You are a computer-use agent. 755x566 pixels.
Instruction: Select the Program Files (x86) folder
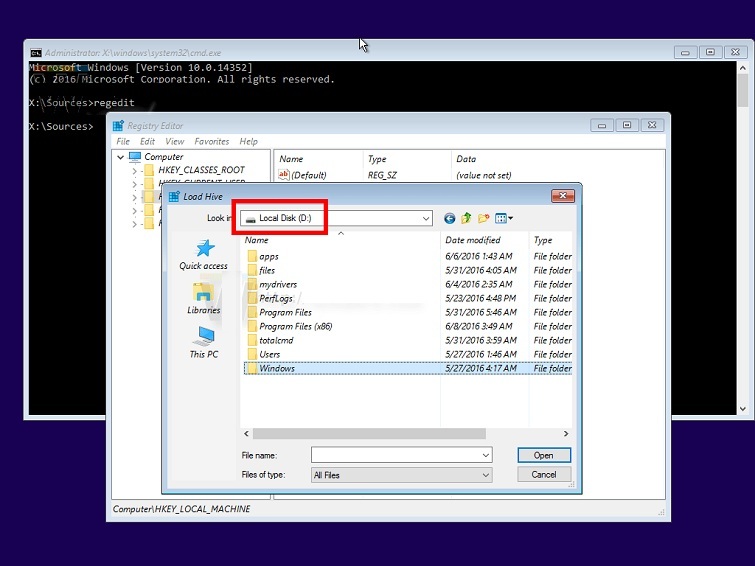[x=295, y=326]
